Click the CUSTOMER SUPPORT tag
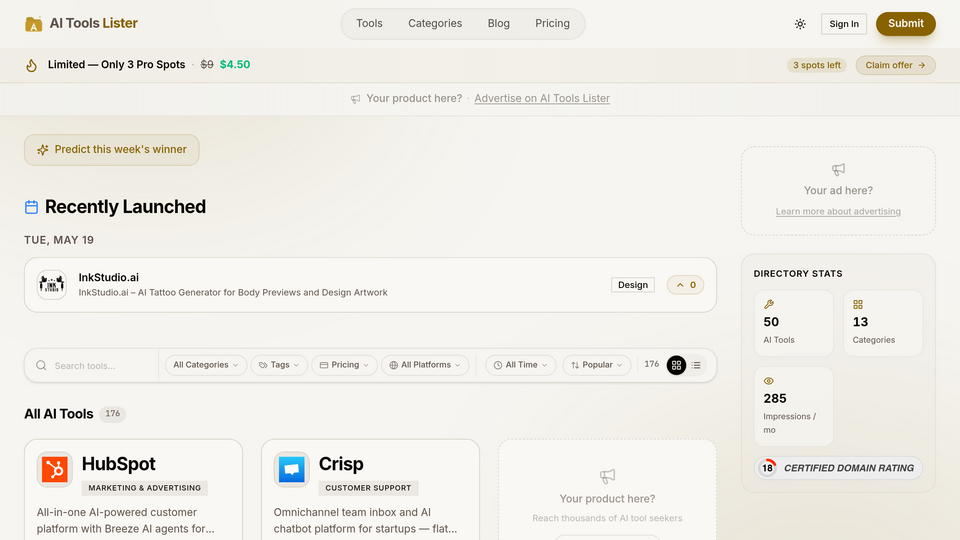The height and width of the screenshot is (540, 960). (x=368, y=488)
